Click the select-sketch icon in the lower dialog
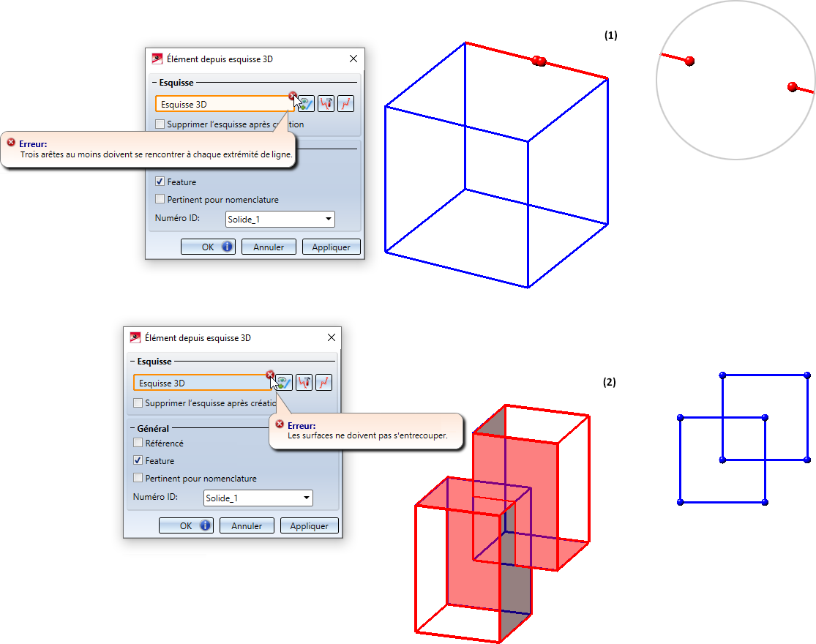Screen dimensions: 816x644 pos(284,382)
